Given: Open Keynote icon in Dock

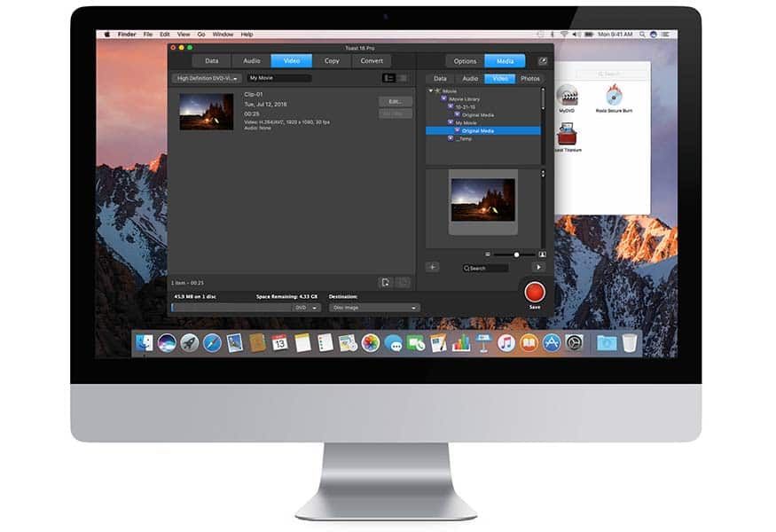Looking at the screenshot, I should 483,342.
